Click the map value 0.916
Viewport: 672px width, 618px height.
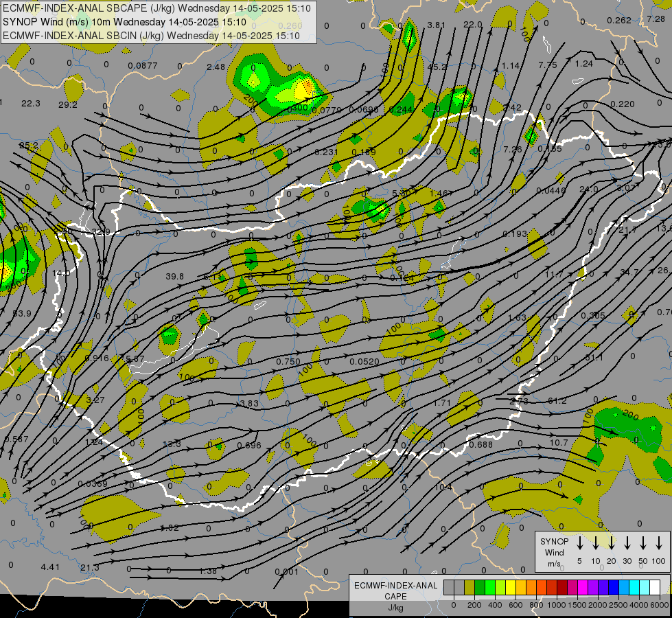tap(96, 358)
